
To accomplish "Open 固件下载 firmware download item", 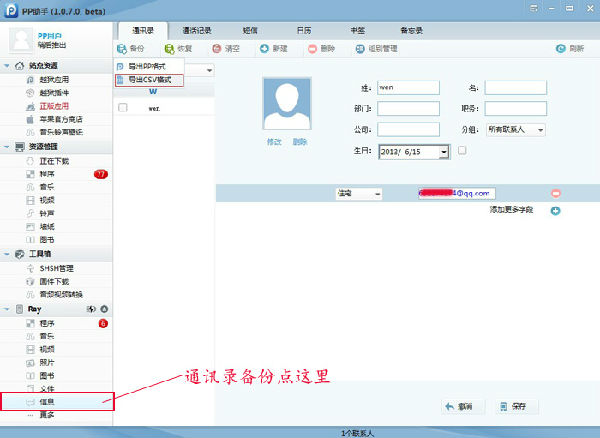I will tap(54, 282).
